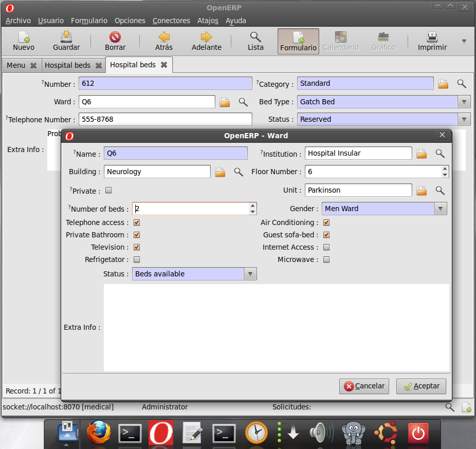
Task: Click search magnifier next to Unit field
Action: (440, 191)
